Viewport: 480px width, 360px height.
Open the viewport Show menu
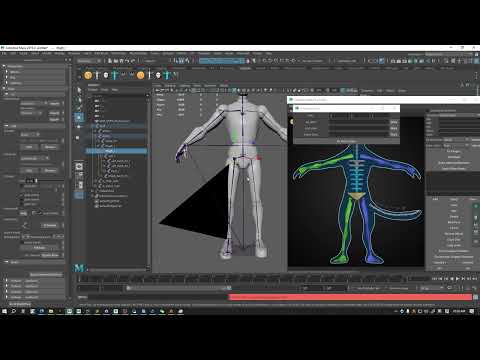[x=197, y=85]
